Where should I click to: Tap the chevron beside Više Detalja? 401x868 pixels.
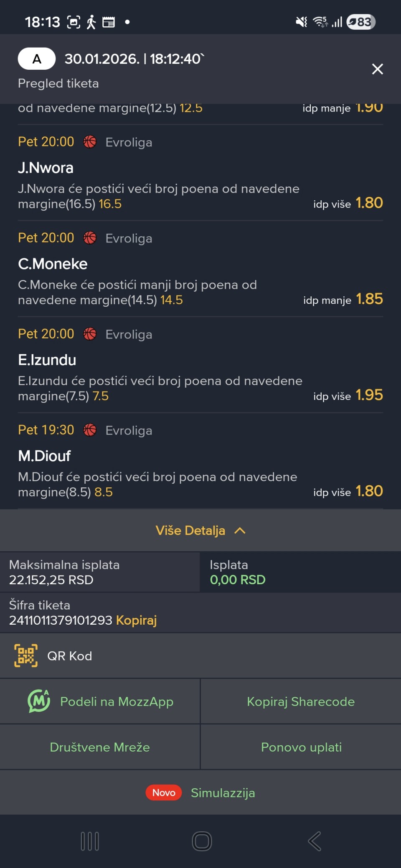(240, 530)
